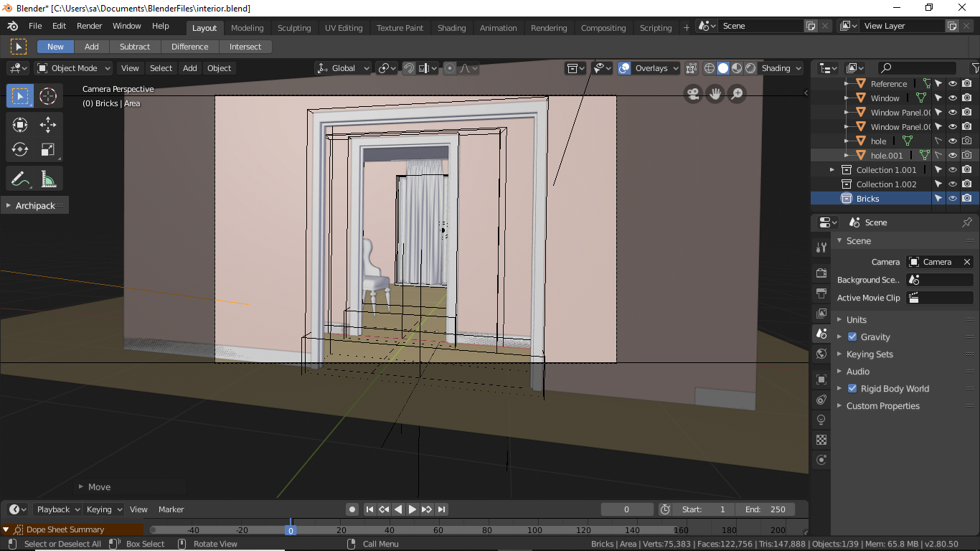Open the Active Tool settings tab

[x=821, y=248]
